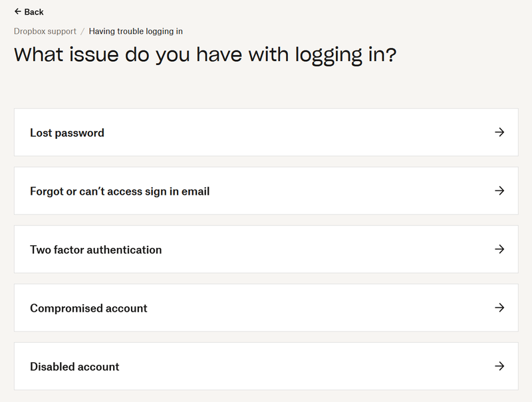Click the Two factor authentication arrow icon

[499, 249]
